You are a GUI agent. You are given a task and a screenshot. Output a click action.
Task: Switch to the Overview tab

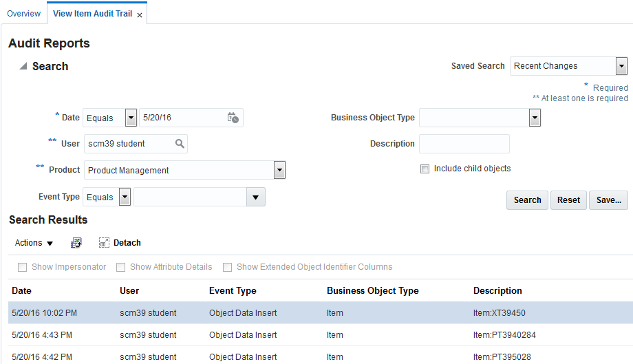click(23, 14)
